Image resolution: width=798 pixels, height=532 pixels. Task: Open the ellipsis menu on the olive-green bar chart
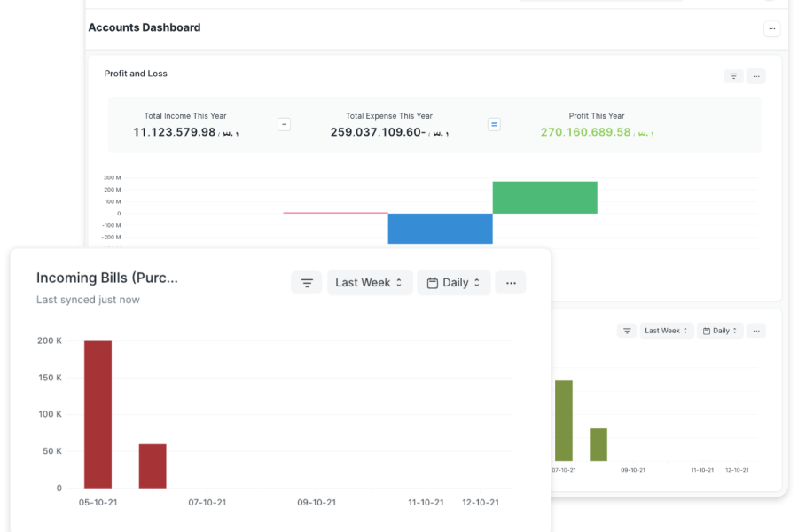tap(756, 331)
